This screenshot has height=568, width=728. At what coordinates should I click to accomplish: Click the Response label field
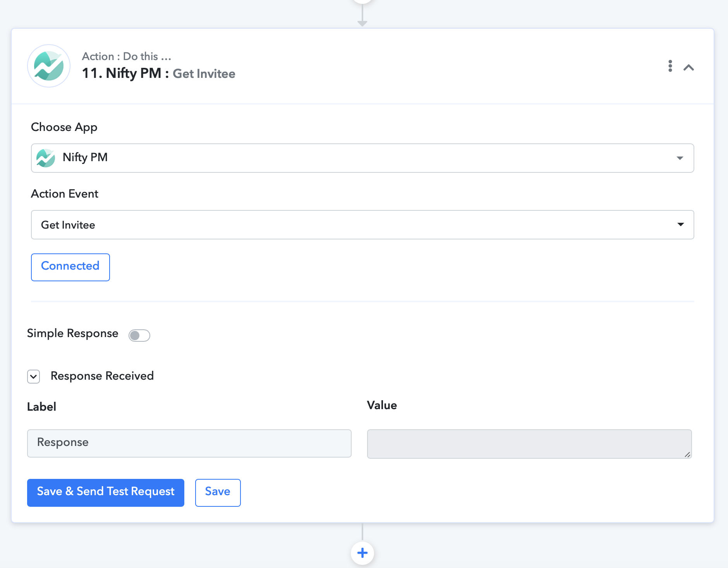click(x=189, y=443)
